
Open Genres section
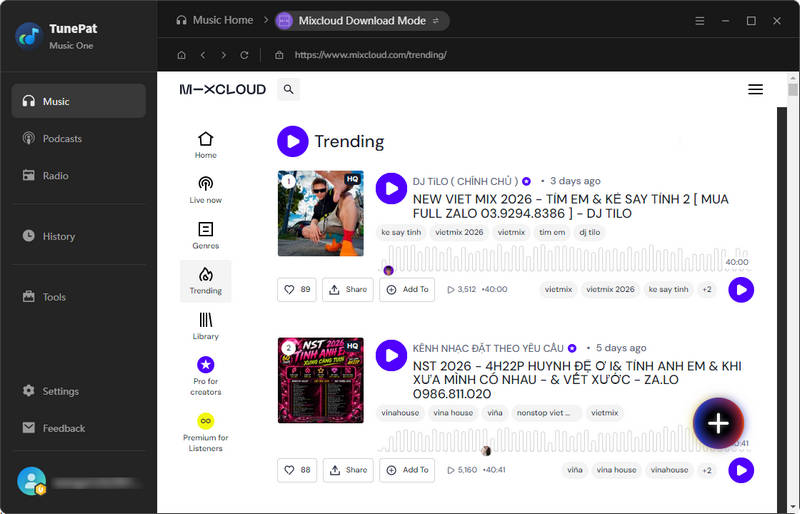click(x=206, y=235)
